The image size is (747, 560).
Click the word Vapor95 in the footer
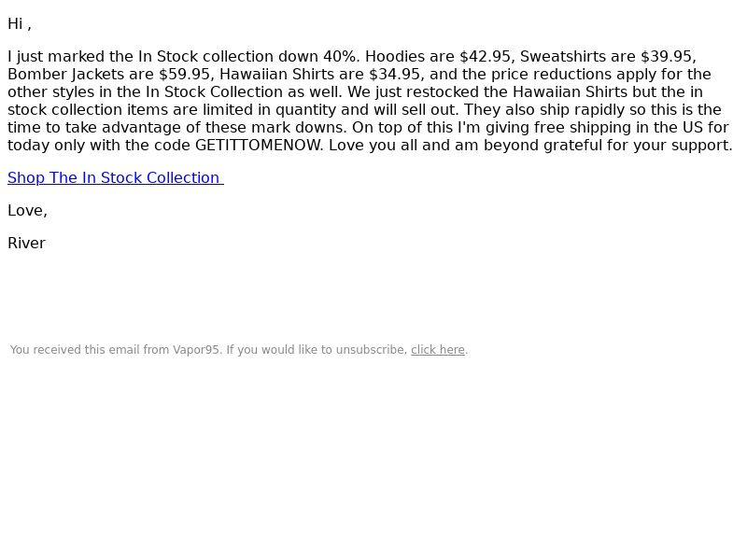point(195,350)
